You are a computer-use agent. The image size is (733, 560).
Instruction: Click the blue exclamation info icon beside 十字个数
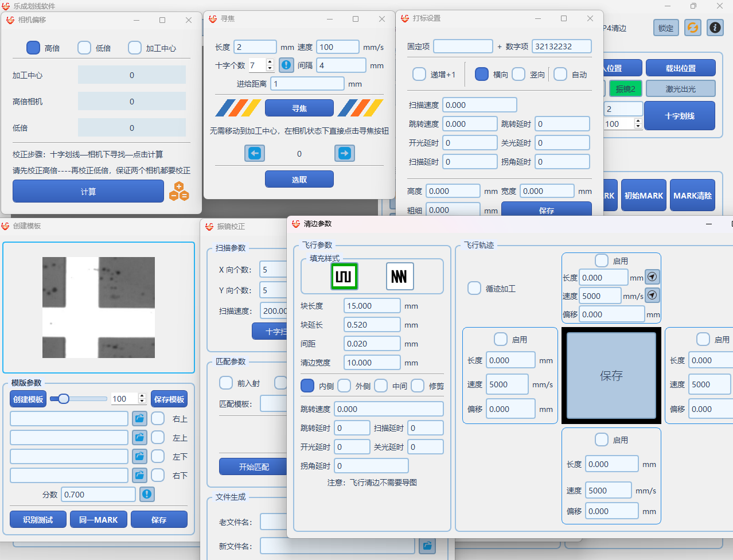(x=286, y=65)
